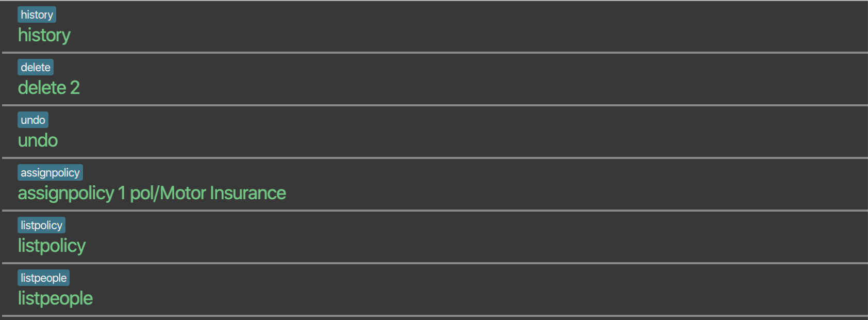Click the blue 'history' tag label
Image resolution: width=868 pixels, height=320 pixels.
[37, 15]
